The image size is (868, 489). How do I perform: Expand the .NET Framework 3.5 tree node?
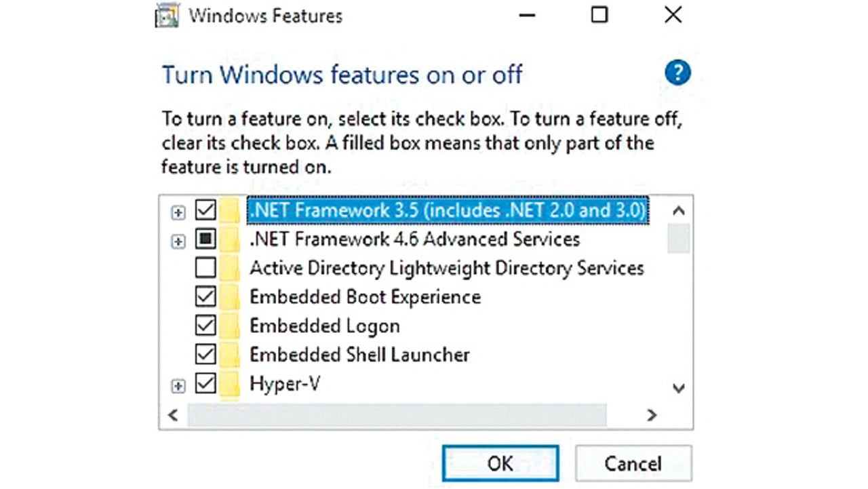coord(178,212)
